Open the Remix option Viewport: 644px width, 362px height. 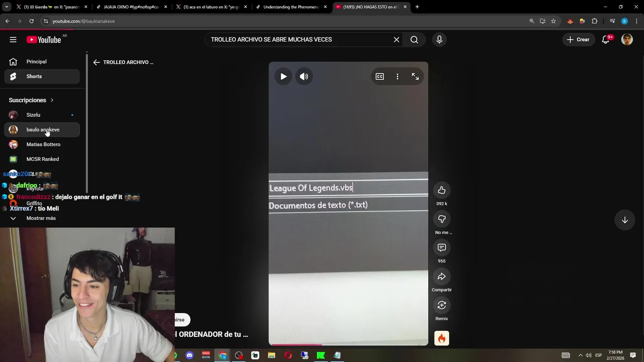coord(442,305)
